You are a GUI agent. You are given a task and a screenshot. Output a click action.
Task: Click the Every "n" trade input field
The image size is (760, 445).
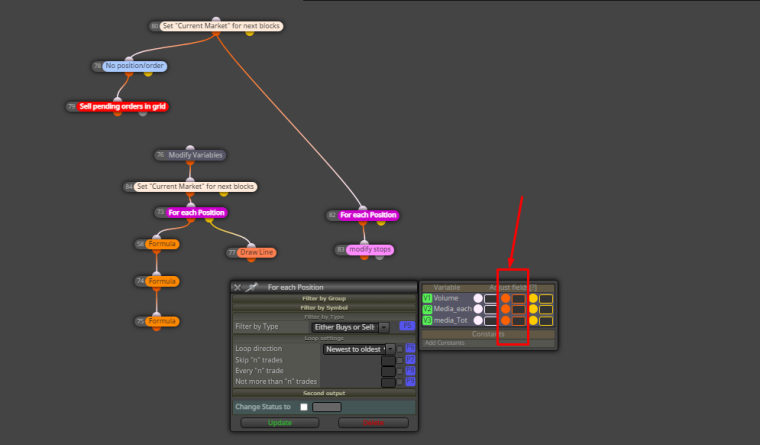[388, 371]
